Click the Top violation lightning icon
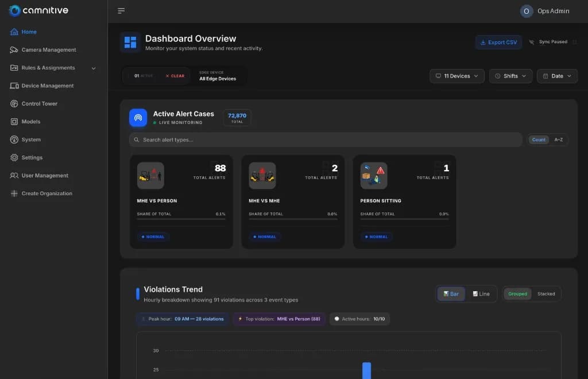Image resolution: width=588 pixels, height=379 pixels. pos(241,319)
